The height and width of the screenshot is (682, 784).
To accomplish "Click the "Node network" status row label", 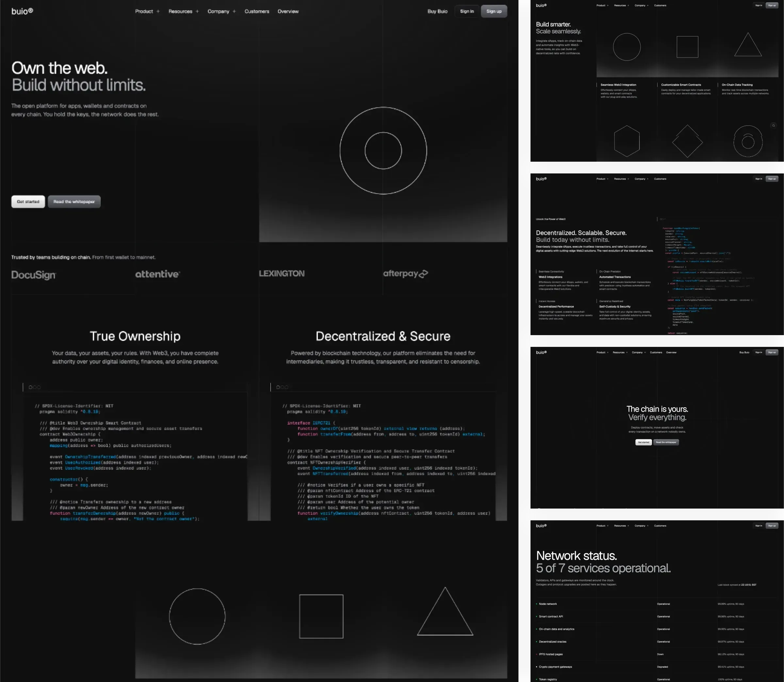I will point(548,604).
